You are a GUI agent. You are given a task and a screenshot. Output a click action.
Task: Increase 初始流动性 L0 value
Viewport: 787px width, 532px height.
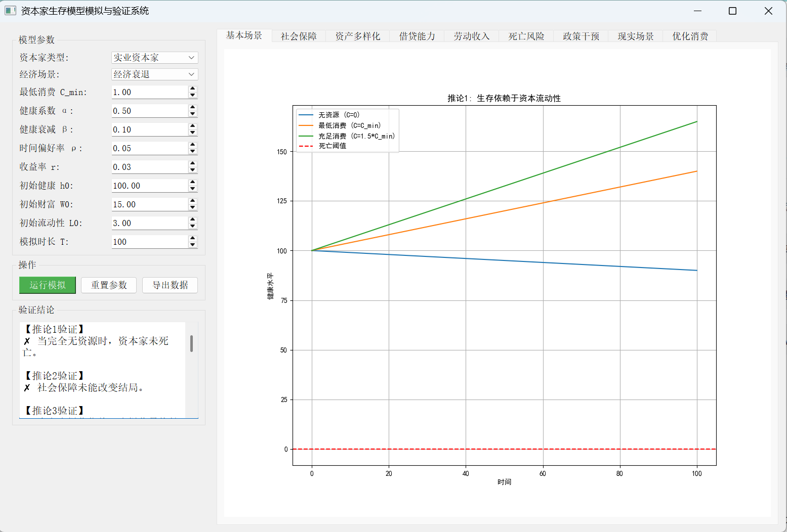pyautogui.click(x=192, y=220)
